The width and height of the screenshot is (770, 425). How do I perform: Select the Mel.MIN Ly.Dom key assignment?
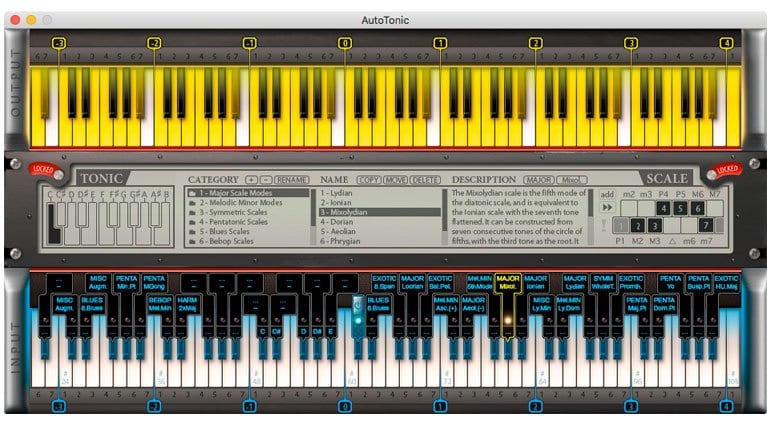pos(569,304)
